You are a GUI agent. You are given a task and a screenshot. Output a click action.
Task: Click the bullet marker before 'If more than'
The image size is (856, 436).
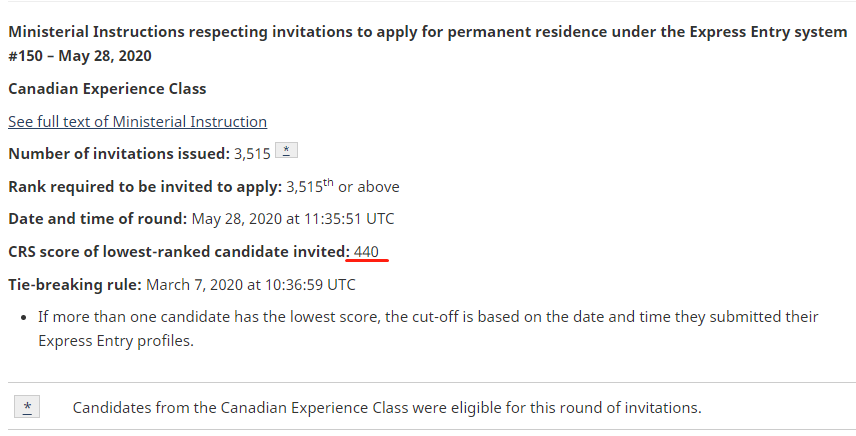(23, 317)
